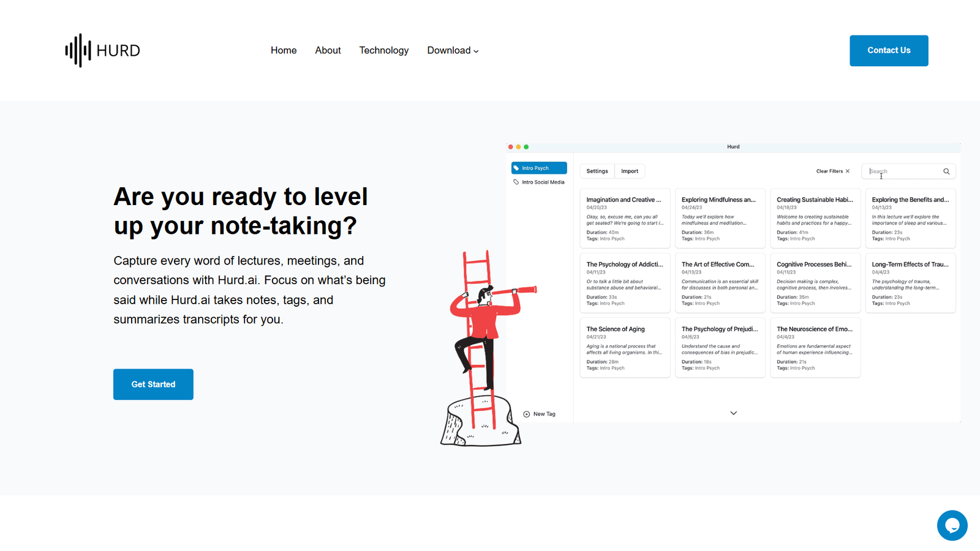Open the Import tab in the Hurd app
Image resolution: width=980 pixels, height=551 pixels.
630,171
